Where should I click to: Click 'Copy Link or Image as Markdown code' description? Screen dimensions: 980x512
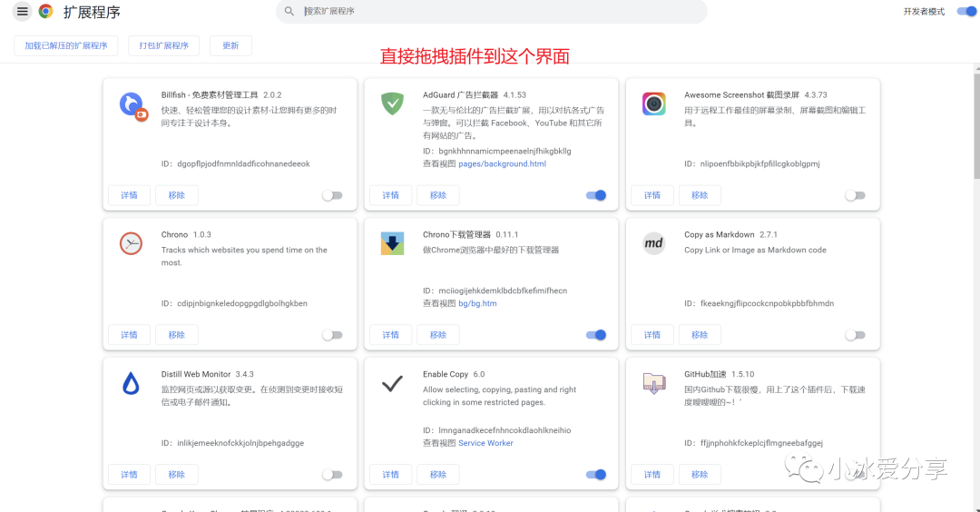755,250
